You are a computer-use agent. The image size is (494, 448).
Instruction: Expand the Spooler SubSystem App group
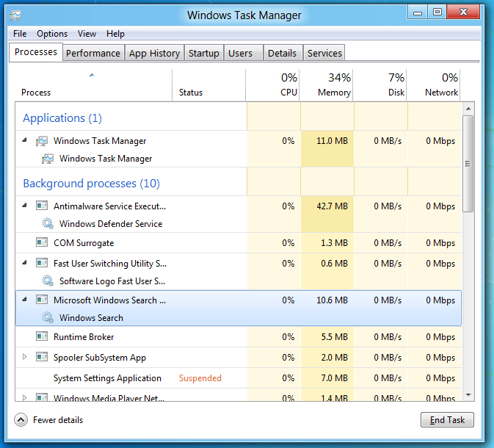pos(24,357)
